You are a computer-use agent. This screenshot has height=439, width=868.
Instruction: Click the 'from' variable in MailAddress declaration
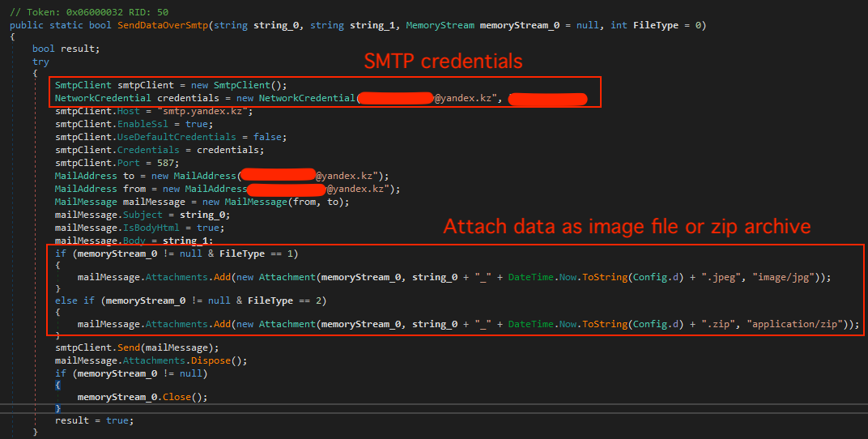[134, 189]
